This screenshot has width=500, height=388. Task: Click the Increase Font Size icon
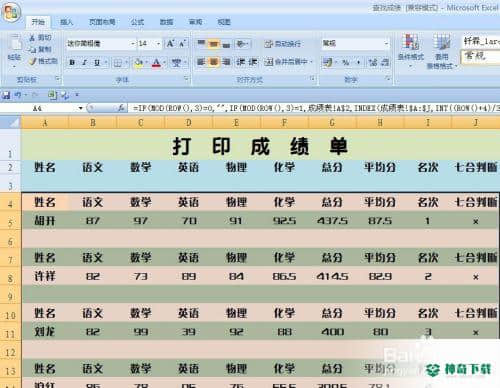tap(171, 44)
